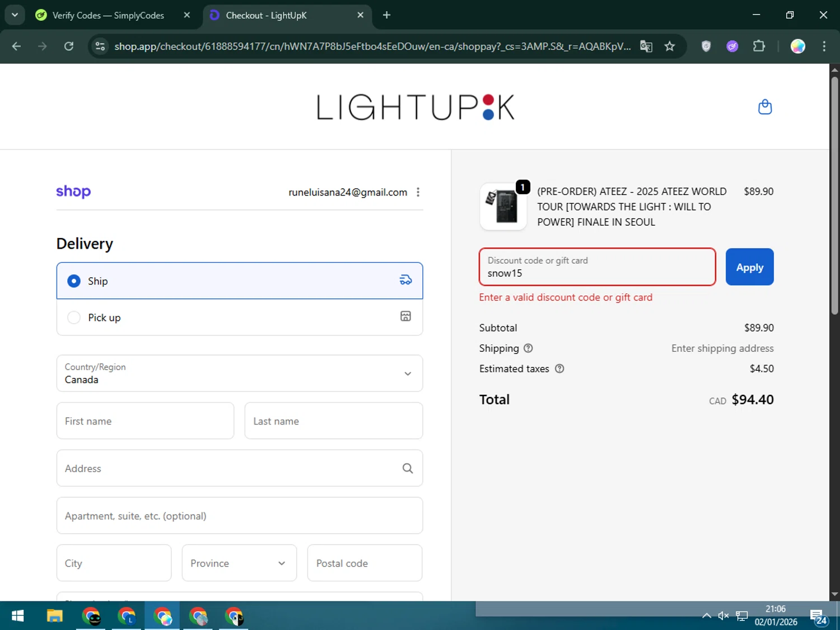
Task: Click the Last name field
Action: [x=334, y=421]
